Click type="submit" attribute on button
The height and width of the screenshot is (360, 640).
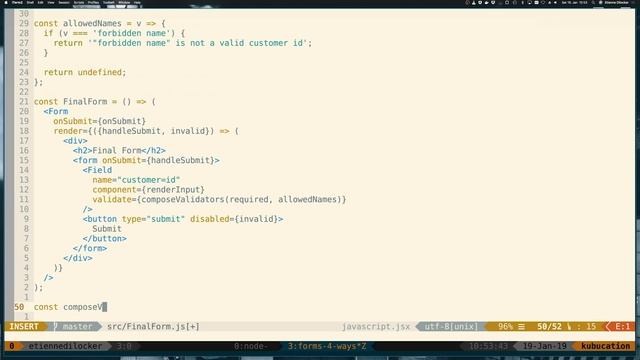coord(153,219)
